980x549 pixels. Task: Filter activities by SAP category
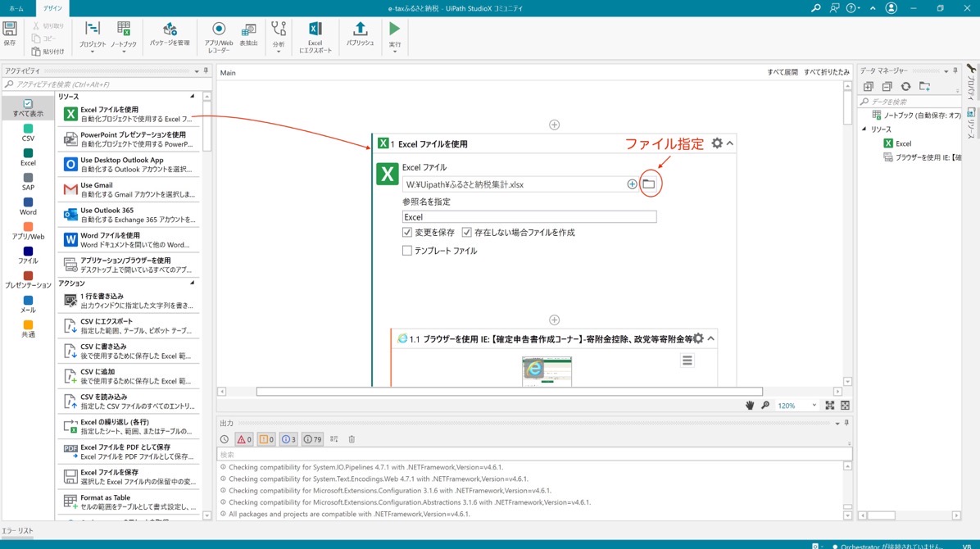click(28, 182)
